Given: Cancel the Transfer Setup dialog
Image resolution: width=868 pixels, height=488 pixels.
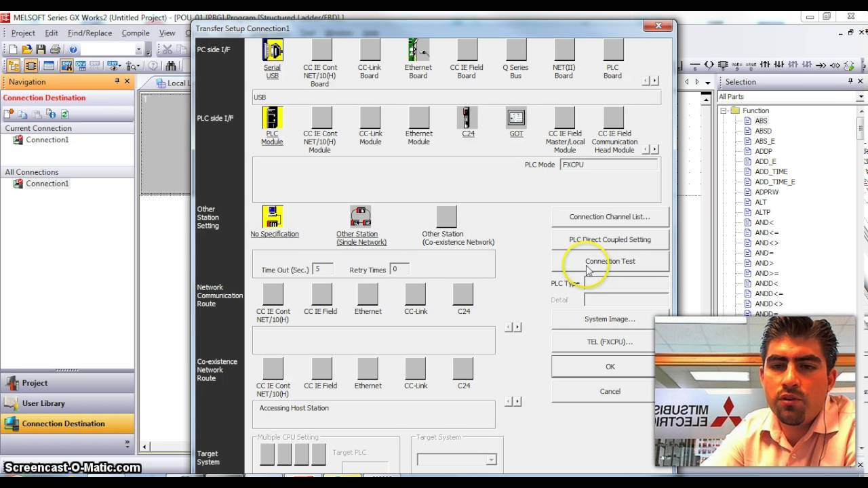Looking at the screenshot, I should coord(610,391).
